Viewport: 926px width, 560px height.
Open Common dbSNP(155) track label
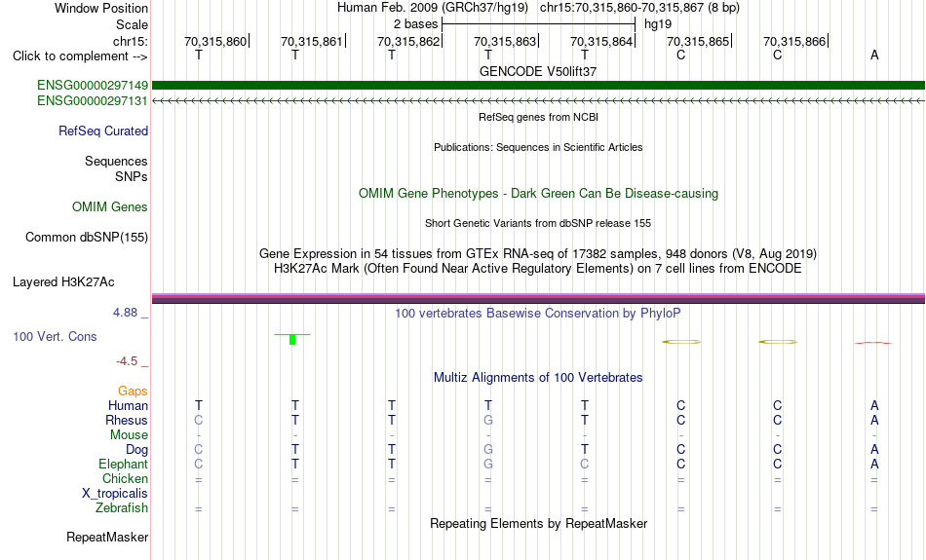pyautogui.click(x=87, y=238)
